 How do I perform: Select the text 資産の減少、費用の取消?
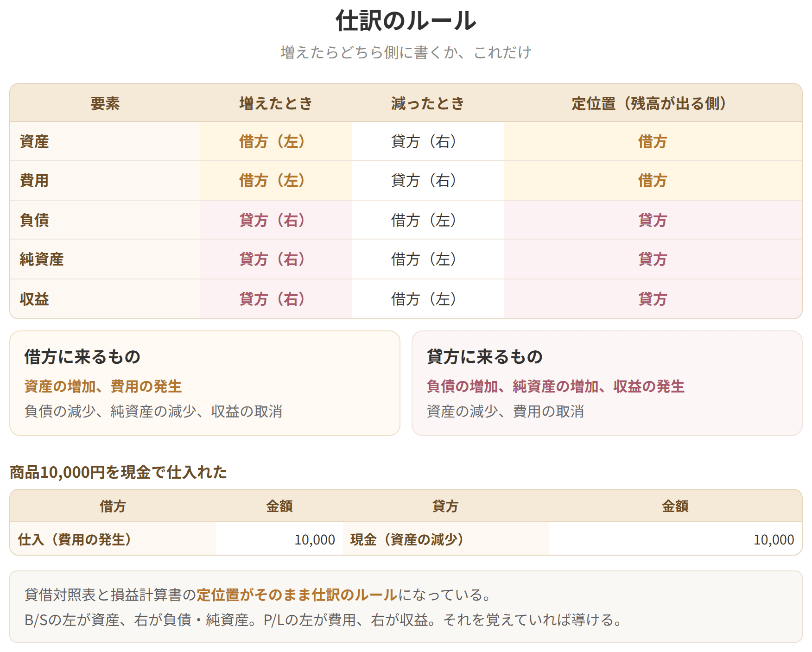(505, 411)
